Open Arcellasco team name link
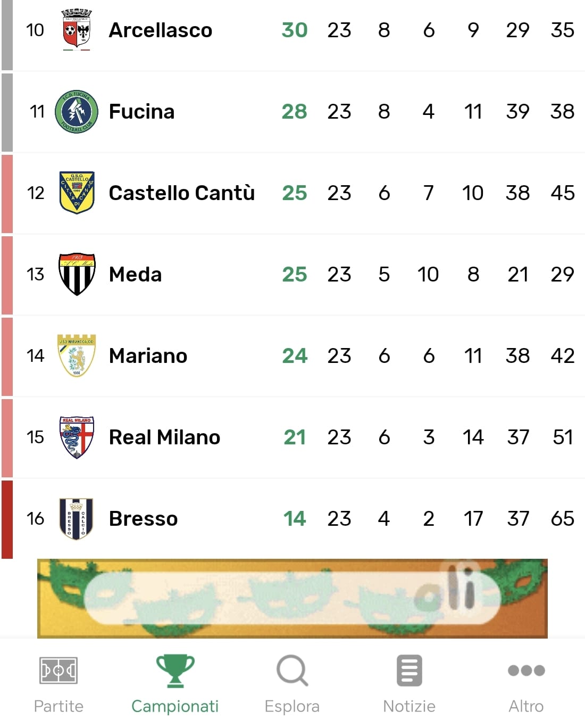 tap(160, 30)
